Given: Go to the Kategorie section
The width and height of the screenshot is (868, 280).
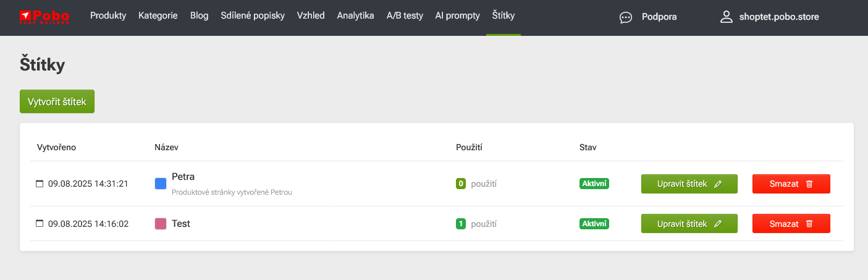Looking at the screenshot, I should 158,16.
